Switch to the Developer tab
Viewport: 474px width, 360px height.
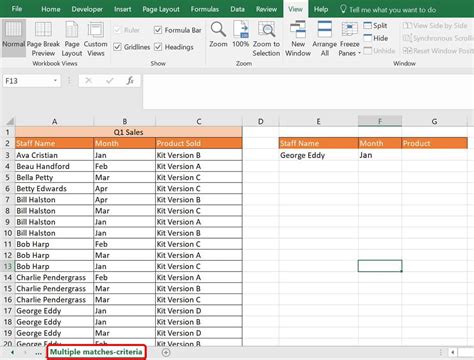click(87, 9)
